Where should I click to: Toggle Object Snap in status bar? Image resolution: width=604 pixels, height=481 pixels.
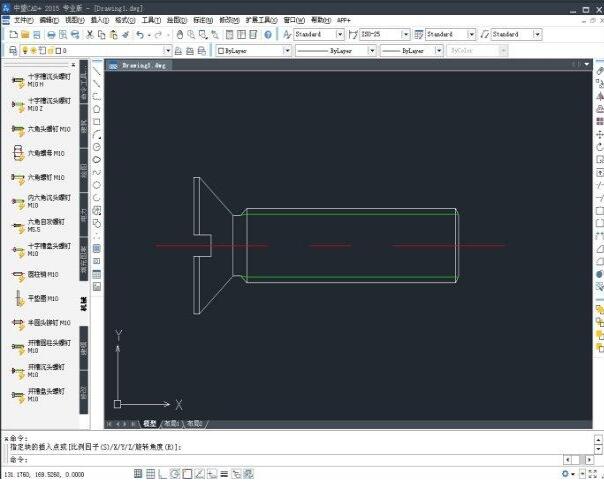[187, 474]
